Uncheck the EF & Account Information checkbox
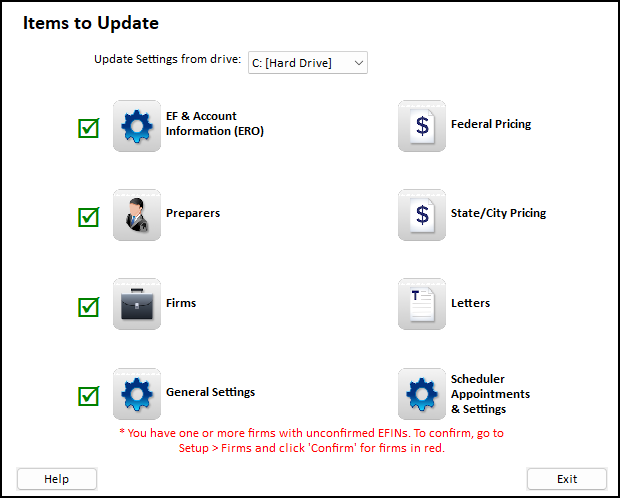 tap(89, 128)
